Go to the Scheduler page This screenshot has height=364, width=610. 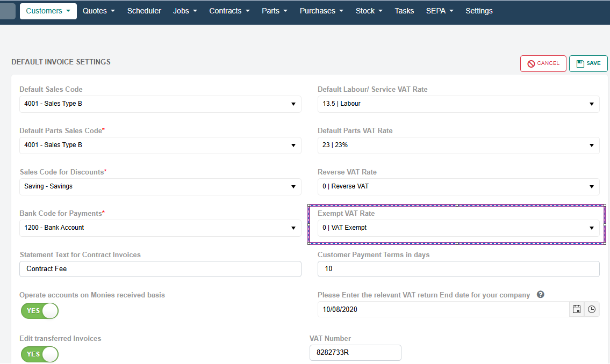coord(144,11)
